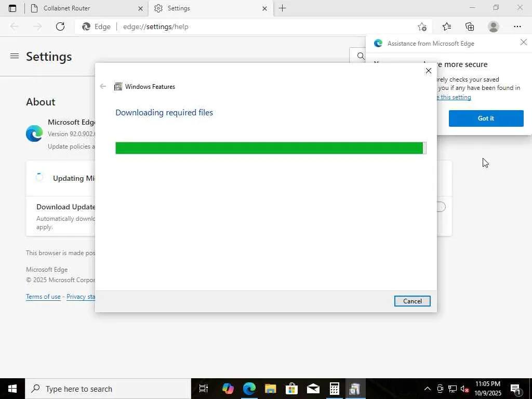
Task: Dismiss the Assistance from Microsoft Edge popup
Action: point(524,42)
